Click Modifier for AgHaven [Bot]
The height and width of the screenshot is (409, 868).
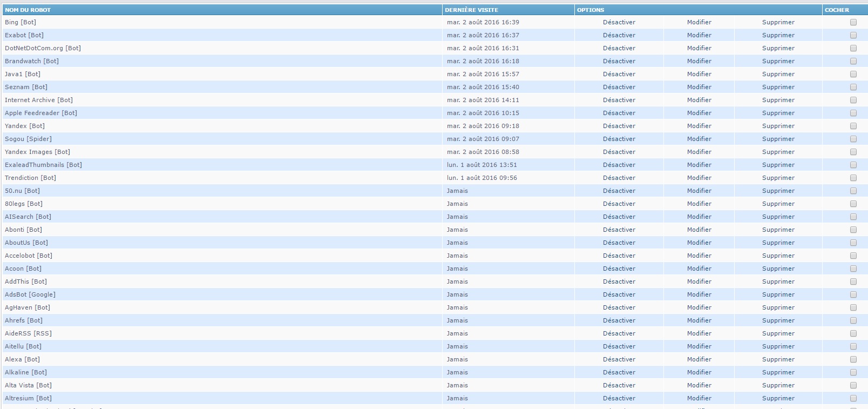coord(699,307)
